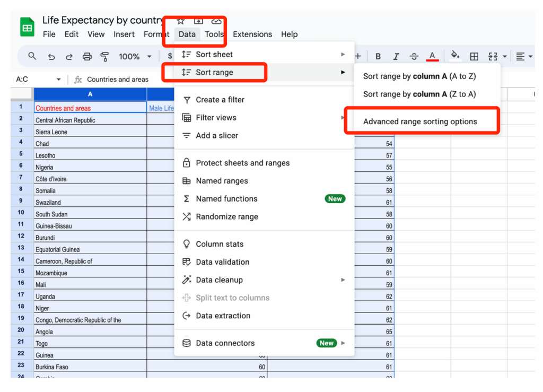
Task: Open the fill color picker
Action: pos(454,56)
